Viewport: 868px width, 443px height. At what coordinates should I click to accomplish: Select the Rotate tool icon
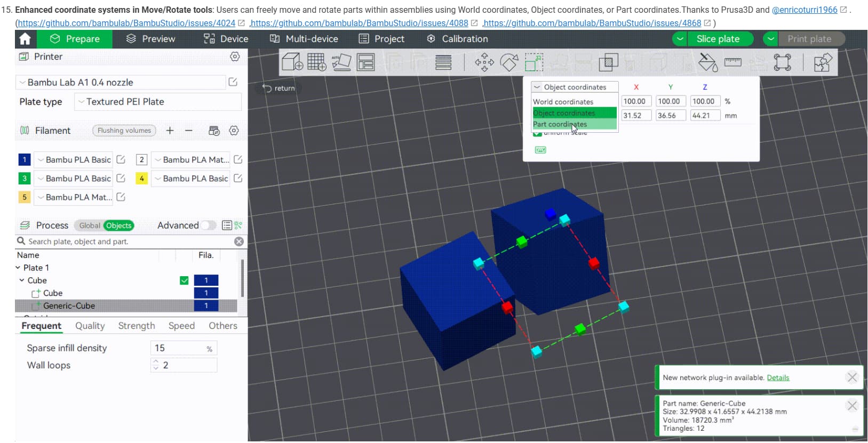[509, 62]
